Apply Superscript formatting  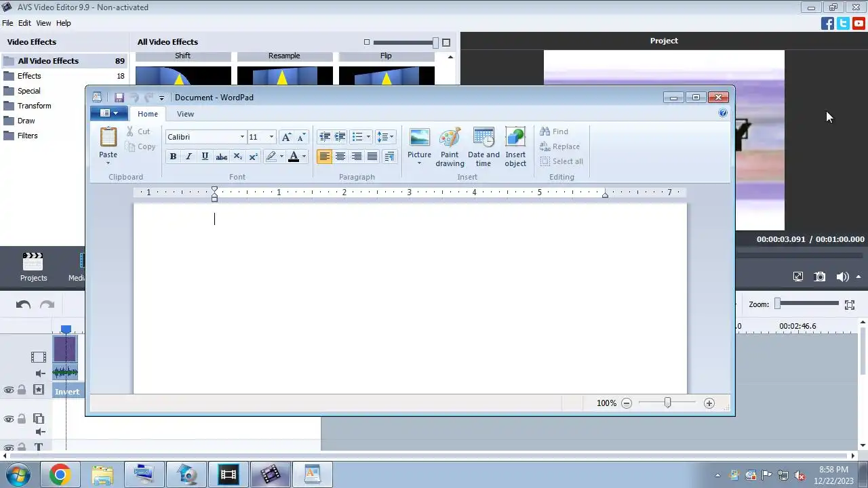pos(254,157)
